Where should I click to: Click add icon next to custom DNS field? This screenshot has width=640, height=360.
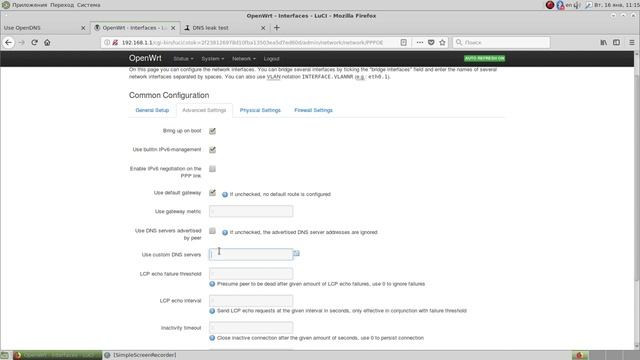click(x=297, y=253)
